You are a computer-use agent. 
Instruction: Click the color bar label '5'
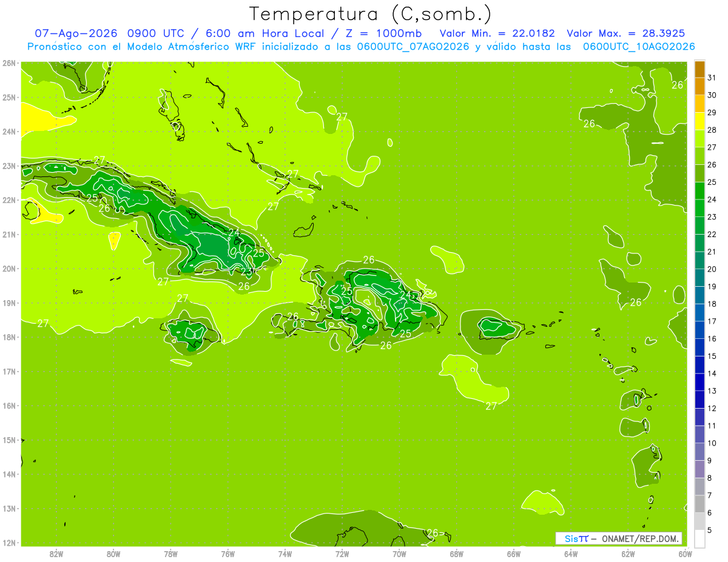(x=710, y=530)
